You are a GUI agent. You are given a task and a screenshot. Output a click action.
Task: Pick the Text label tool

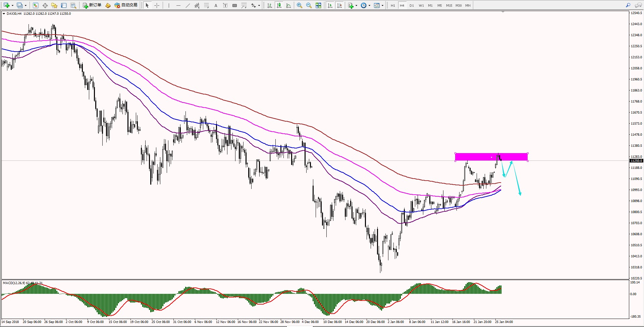click(216, 5)
